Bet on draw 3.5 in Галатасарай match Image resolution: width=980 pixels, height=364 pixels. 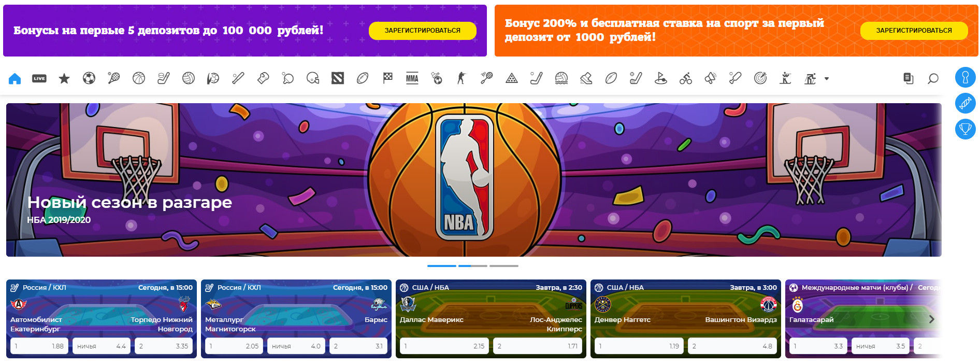point(881,346)
